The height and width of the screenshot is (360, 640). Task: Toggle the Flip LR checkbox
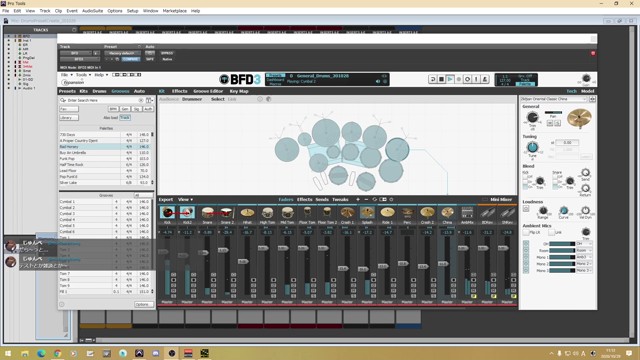[526, 232]
